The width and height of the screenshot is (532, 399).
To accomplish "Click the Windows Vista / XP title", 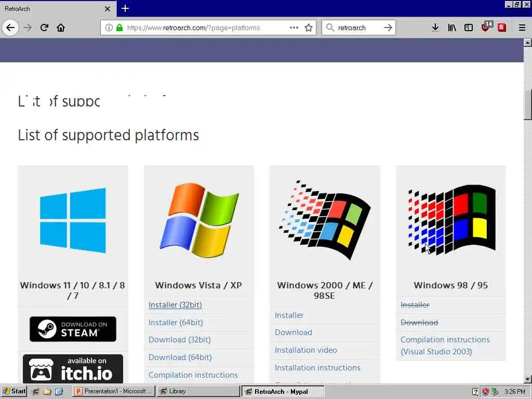I will 198,285.
